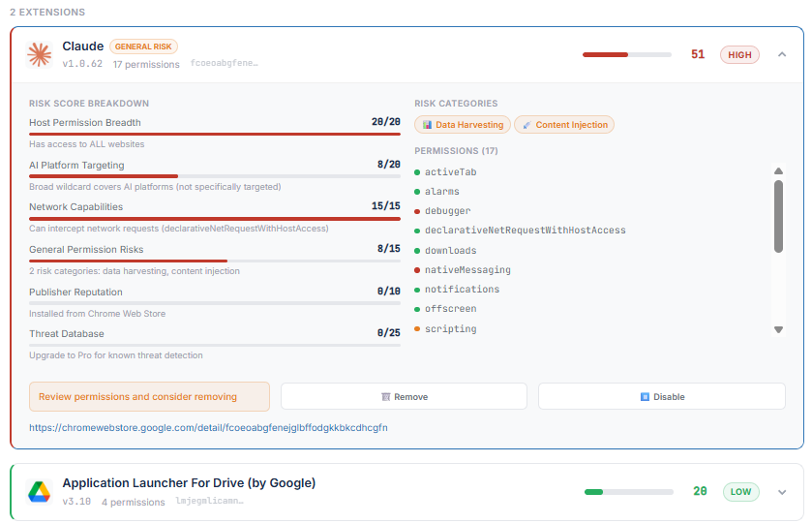Click the Claude risk score progress bar
This screenshot has height=523, width=812.
(x=626, y=55)
